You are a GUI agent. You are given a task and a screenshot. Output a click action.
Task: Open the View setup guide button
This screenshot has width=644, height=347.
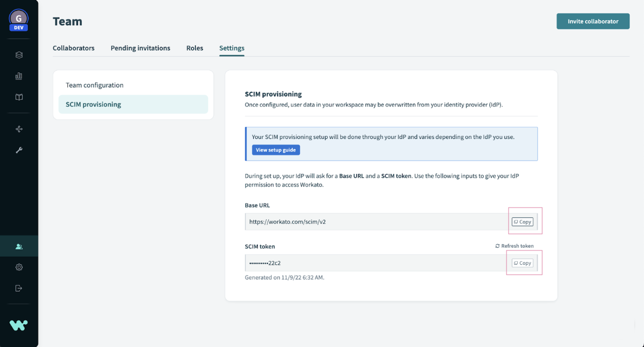click(275, 150)
